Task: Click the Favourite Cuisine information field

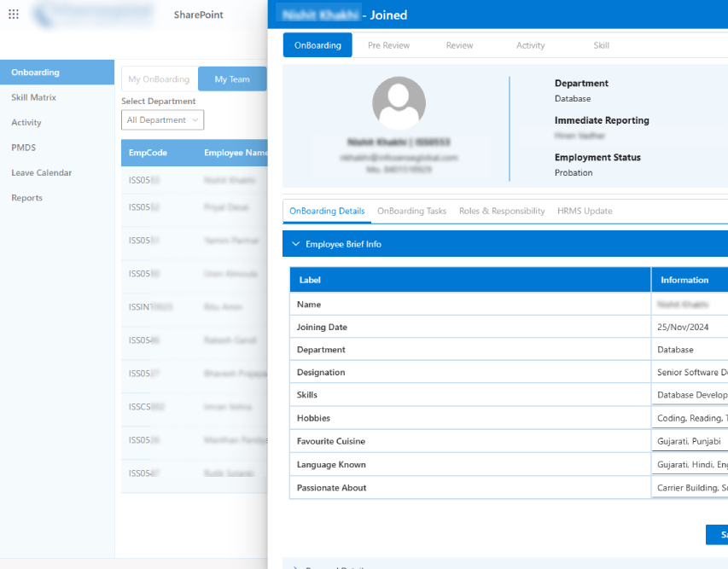Action: click(x=690, y=441)
